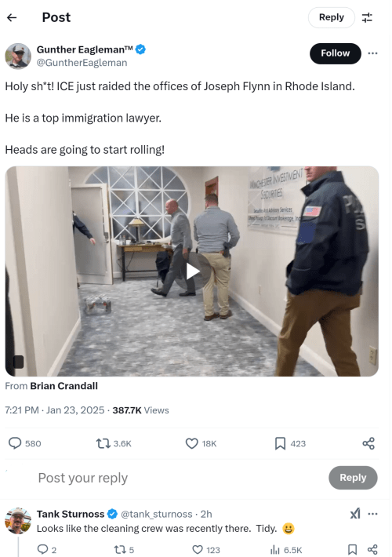Screen dimensions: 392x557
Task: Play the ICE raid video
Action: [x=192, y=271]
